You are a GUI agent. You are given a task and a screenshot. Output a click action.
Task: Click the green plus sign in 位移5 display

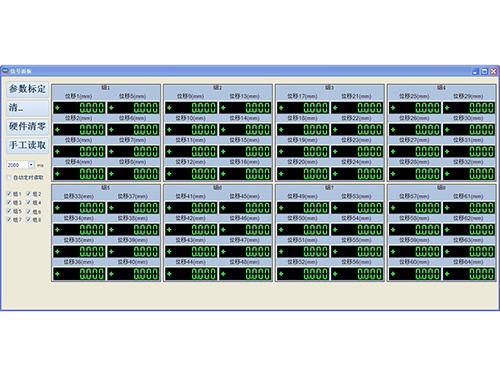click(111, 108)
